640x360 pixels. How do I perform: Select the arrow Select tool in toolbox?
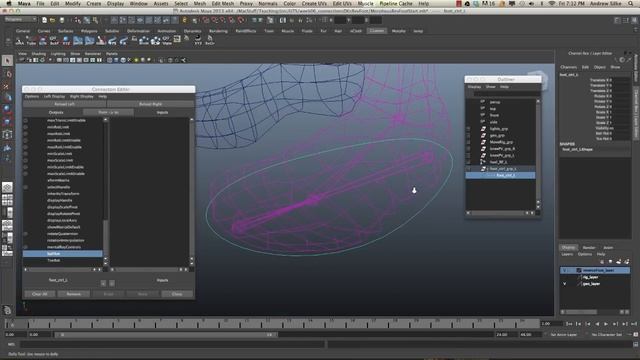(7, 61)
